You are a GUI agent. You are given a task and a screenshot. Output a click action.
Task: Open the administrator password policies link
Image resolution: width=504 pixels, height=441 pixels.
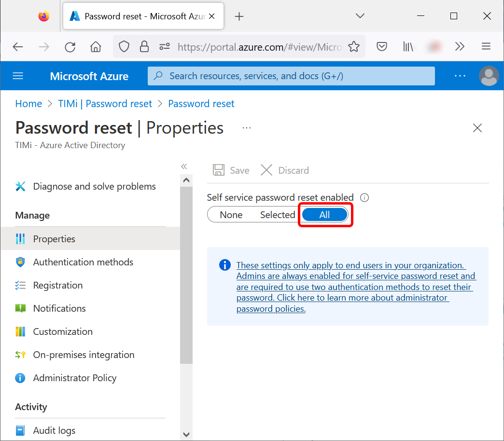(x=356, y=287)
